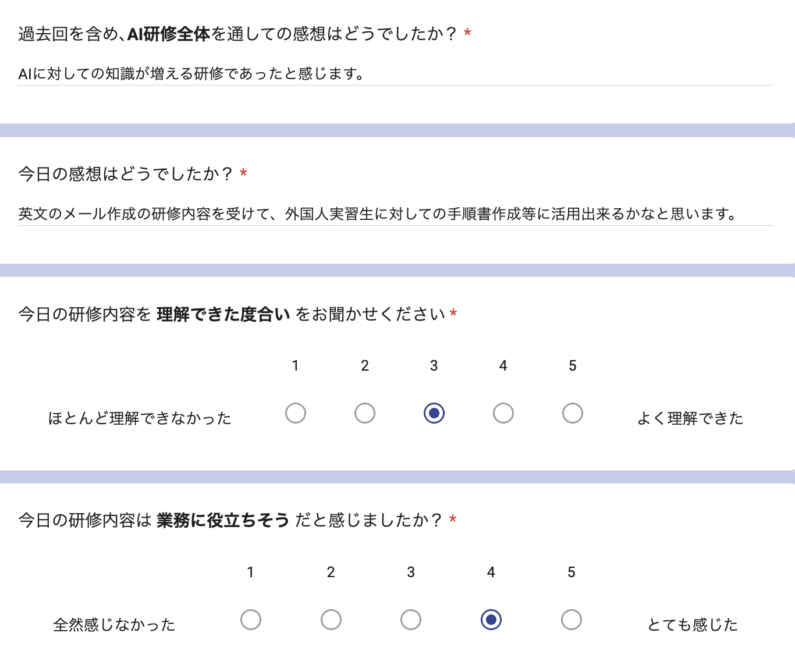Select rating 4 for understanding level

coord(503,413)
